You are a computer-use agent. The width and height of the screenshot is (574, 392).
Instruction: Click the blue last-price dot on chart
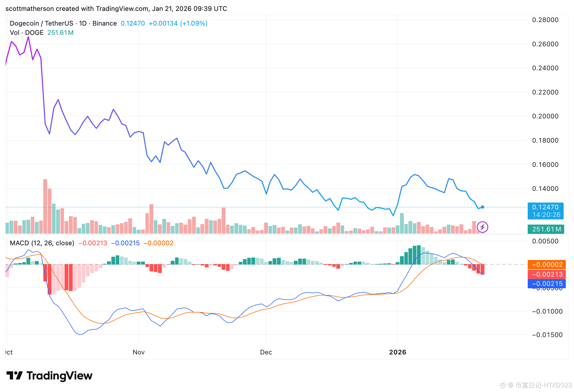click(x=482, y=207)
